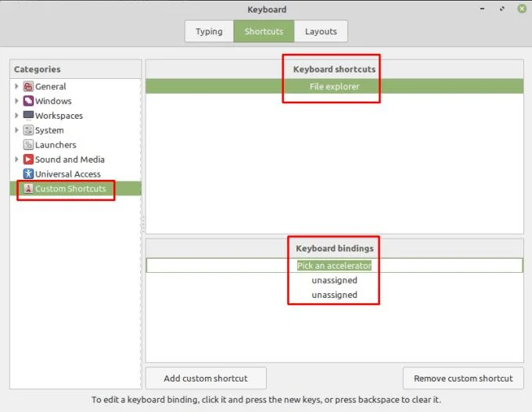Click the Pick an accelerator binding
This screenshot has width=532, height=412.
click(x=335, y=265)
